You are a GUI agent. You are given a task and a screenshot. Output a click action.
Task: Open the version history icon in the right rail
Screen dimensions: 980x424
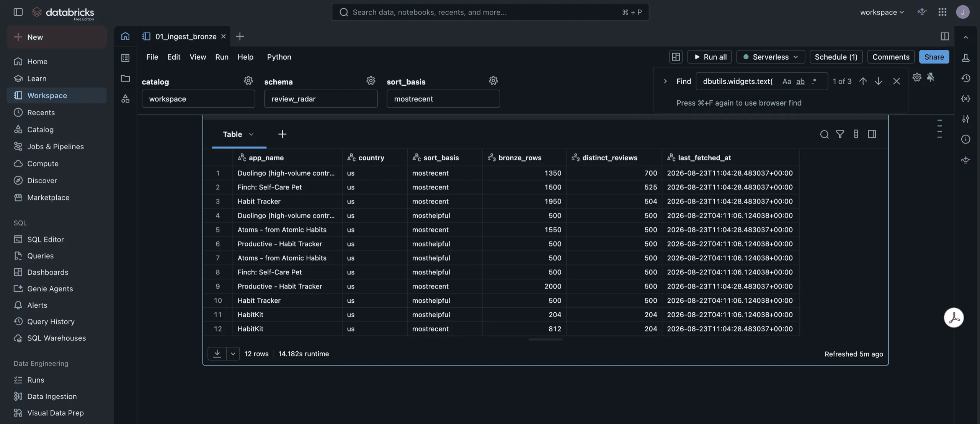[965, 78]
